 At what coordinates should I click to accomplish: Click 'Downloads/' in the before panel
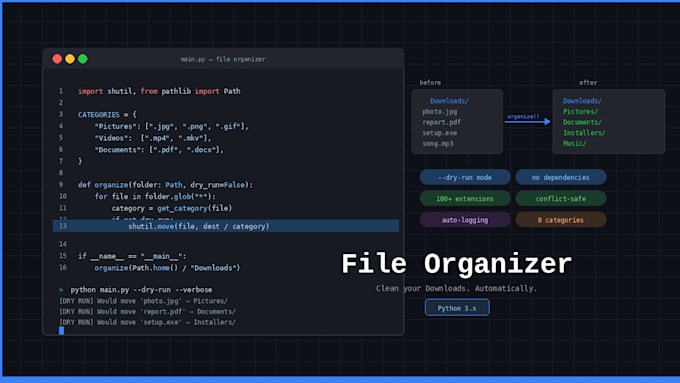(449, 101)
